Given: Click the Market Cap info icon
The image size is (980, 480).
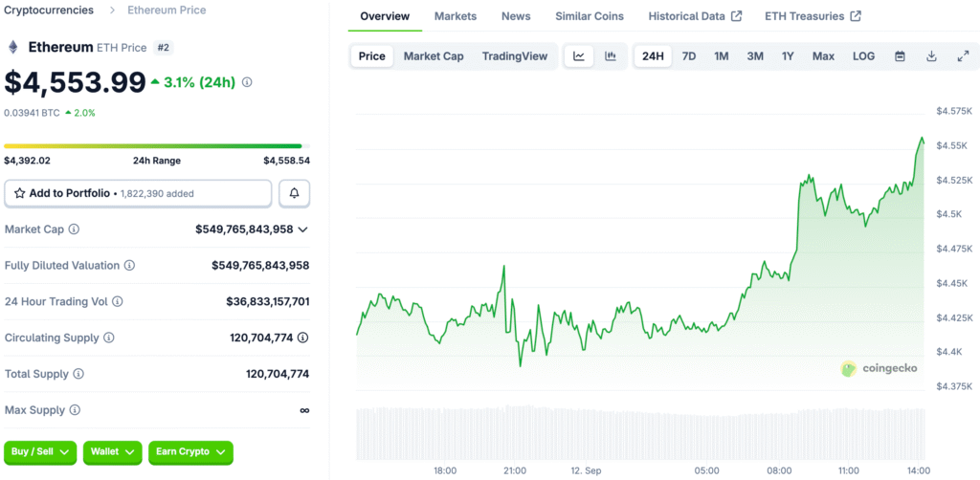Looking at the screenshot, I should 74,229.
